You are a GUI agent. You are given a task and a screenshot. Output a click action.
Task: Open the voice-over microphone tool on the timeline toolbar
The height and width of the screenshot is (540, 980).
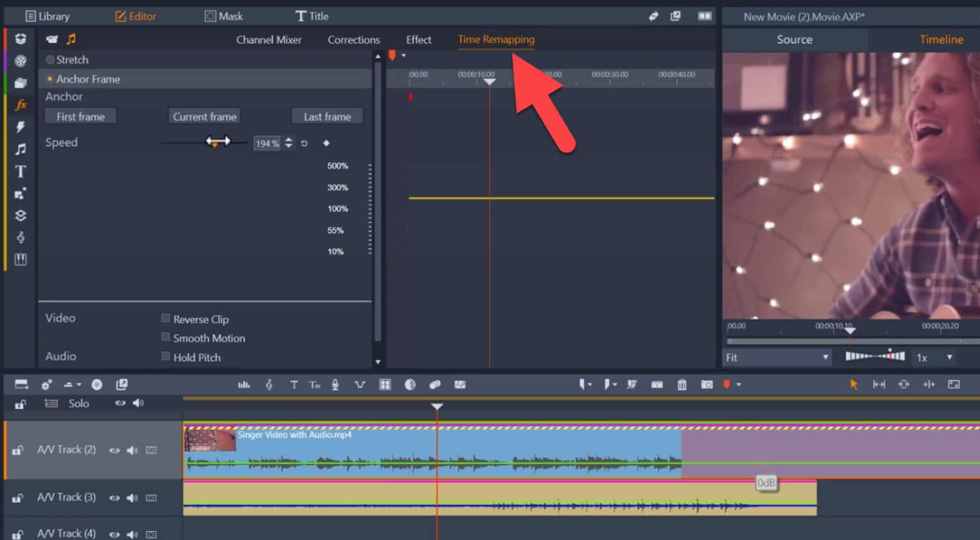click(x=335, y=384)
